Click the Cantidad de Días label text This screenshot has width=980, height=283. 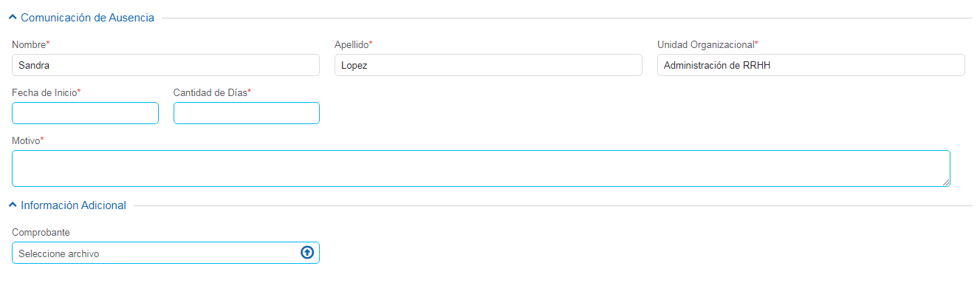pos(212,92)
